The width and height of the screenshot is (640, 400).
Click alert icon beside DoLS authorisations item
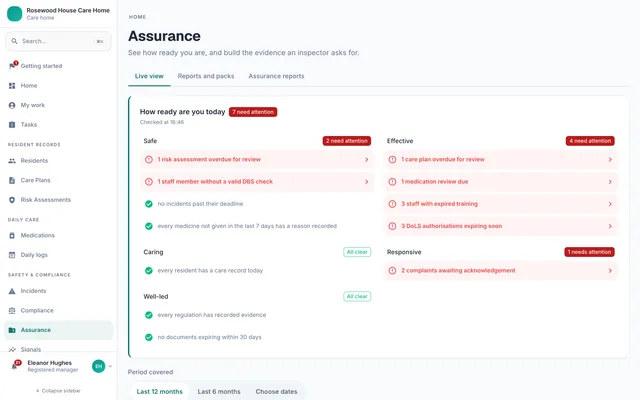[392, 226]
